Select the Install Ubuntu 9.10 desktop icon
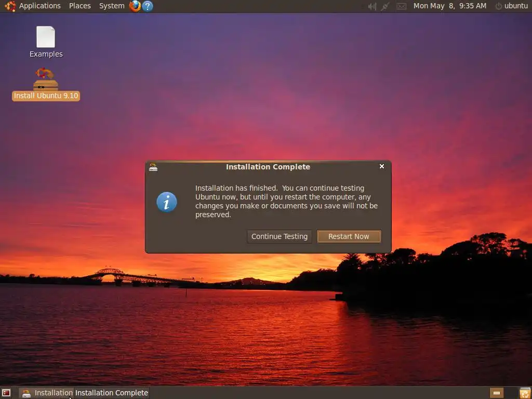Image resolution: width=532 pixels, height=399 pixels. (x=46, y=84)
